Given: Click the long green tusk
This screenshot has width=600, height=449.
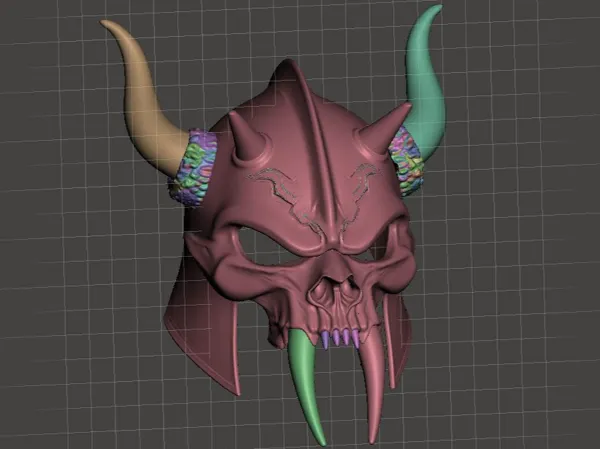Looking at the screenshot, I should click(x=306, y=387).
